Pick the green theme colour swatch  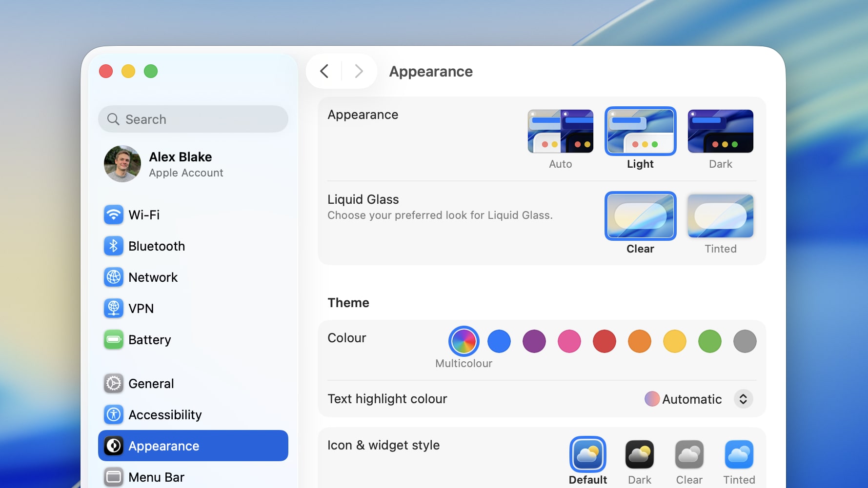click(x=709, y=341)
